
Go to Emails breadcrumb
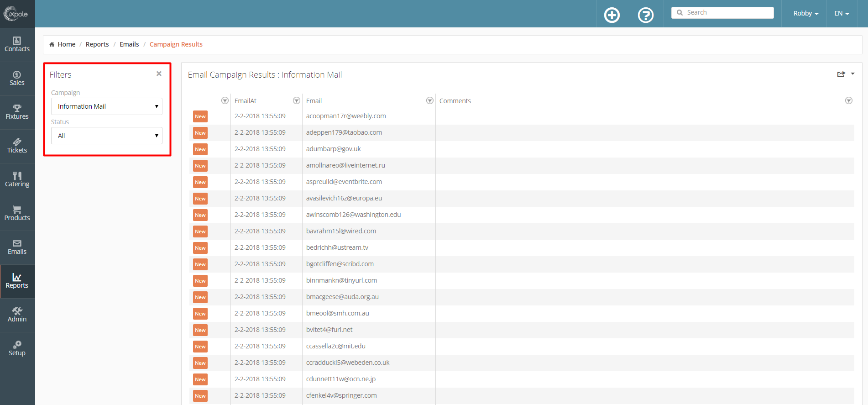point(129,44)
